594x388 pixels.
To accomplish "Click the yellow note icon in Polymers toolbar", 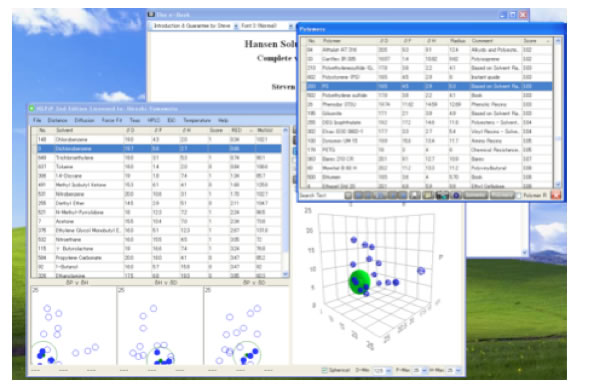I will (428, 196).
